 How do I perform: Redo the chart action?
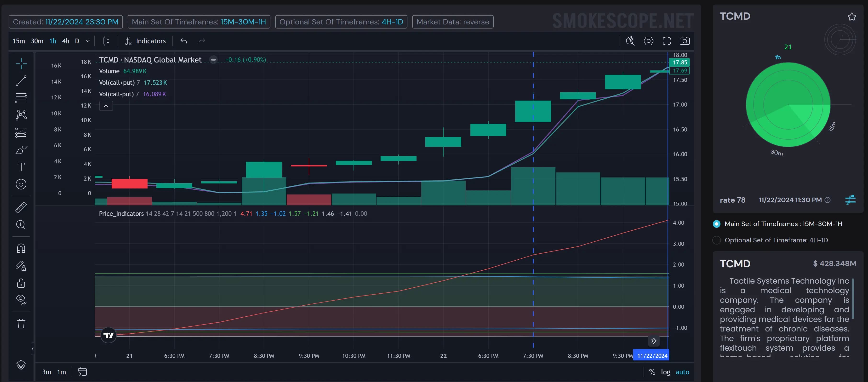pos(202,41)
